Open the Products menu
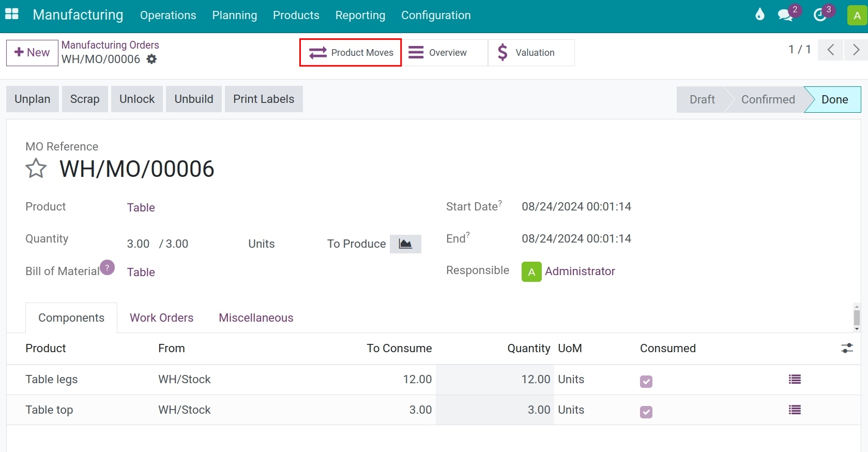Image resolution: width=868 pixels, height=452 pixels. click(x=296, y=16)
